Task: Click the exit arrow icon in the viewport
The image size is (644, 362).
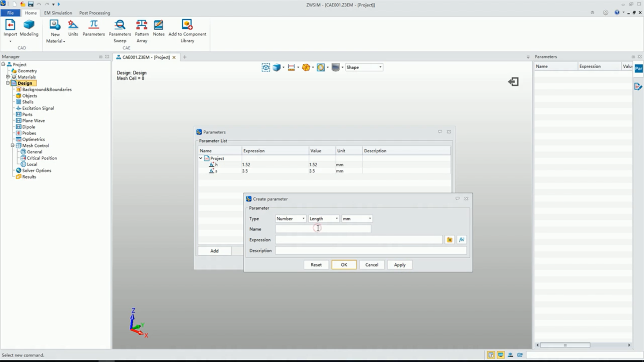Action: 514,82
